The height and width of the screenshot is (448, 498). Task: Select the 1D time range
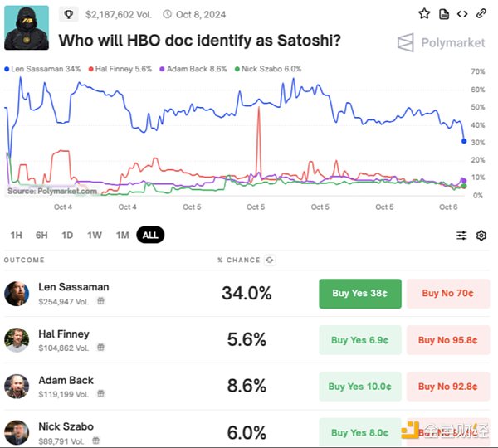(x=67, y=235)
